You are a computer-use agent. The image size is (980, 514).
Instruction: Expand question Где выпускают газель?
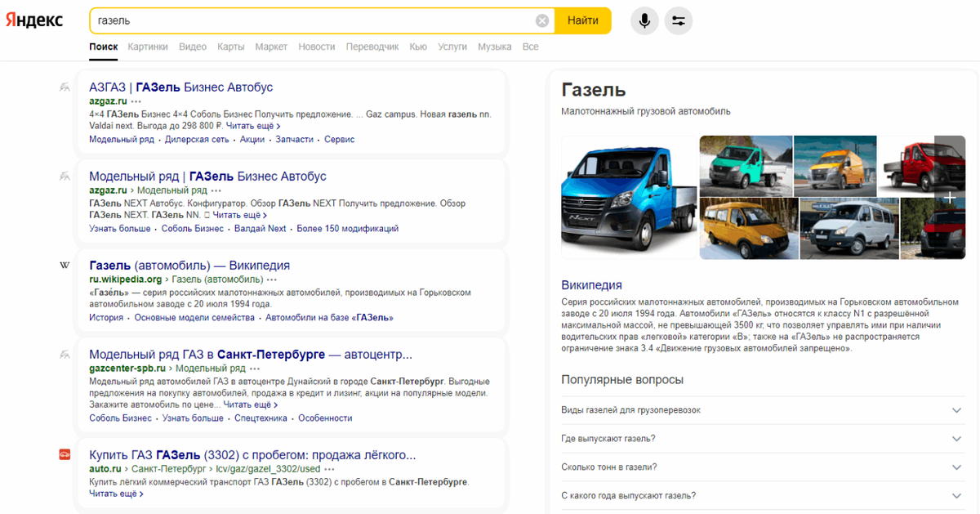[763, 438]
